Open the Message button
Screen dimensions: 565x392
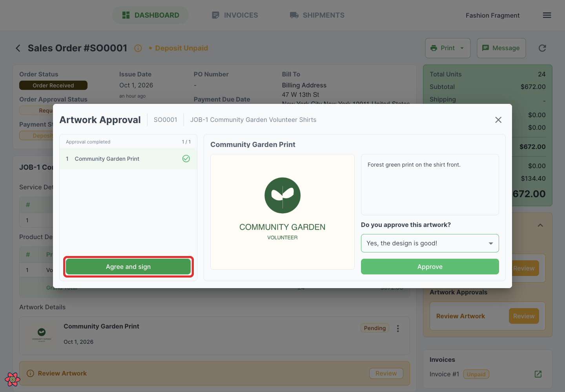point(501,48)
